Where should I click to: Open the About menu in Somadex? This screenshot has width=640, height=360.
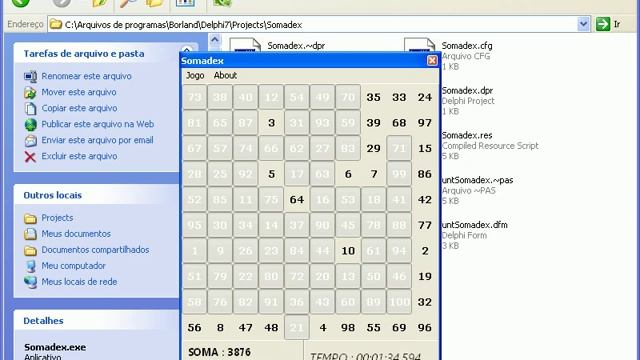(225, 76)
